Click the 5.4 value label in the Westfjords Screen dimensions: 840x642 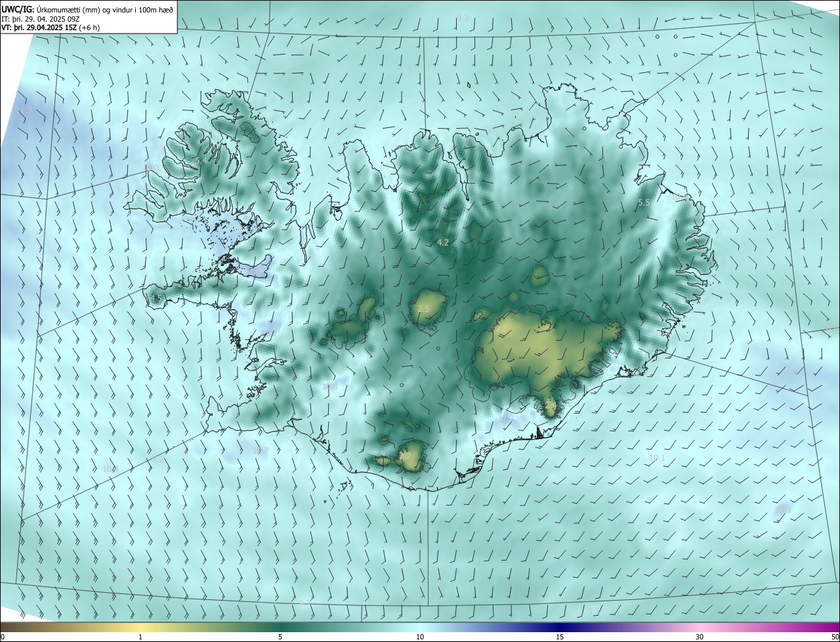pos(201,160)
